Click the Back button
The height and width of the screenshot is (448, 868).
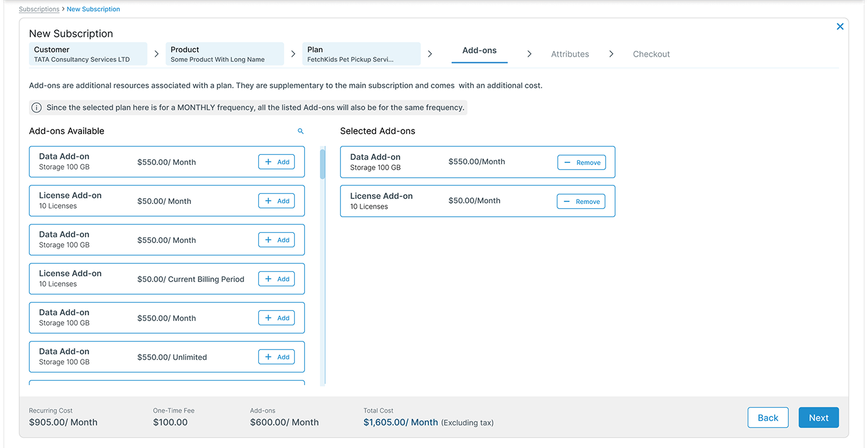tap(768, 418)
